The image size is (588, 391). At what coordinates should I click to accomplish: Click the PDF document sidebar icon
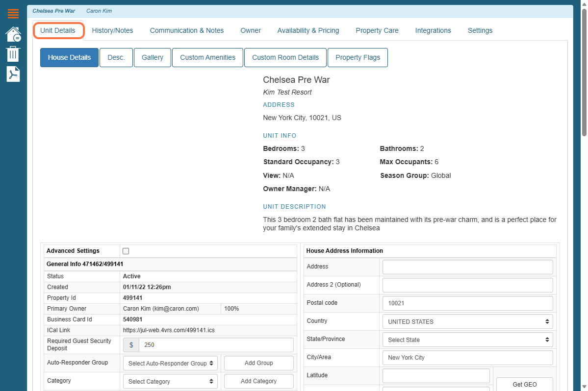[13, 74]
